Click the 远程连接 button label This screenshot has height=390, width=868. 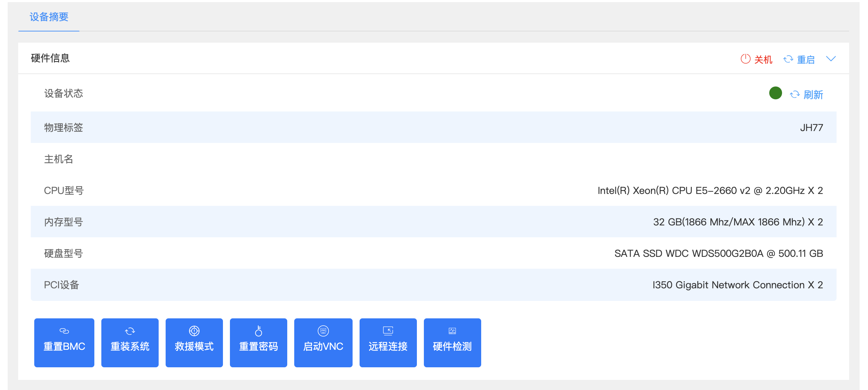pyautogui.click(x=388, y=346)
